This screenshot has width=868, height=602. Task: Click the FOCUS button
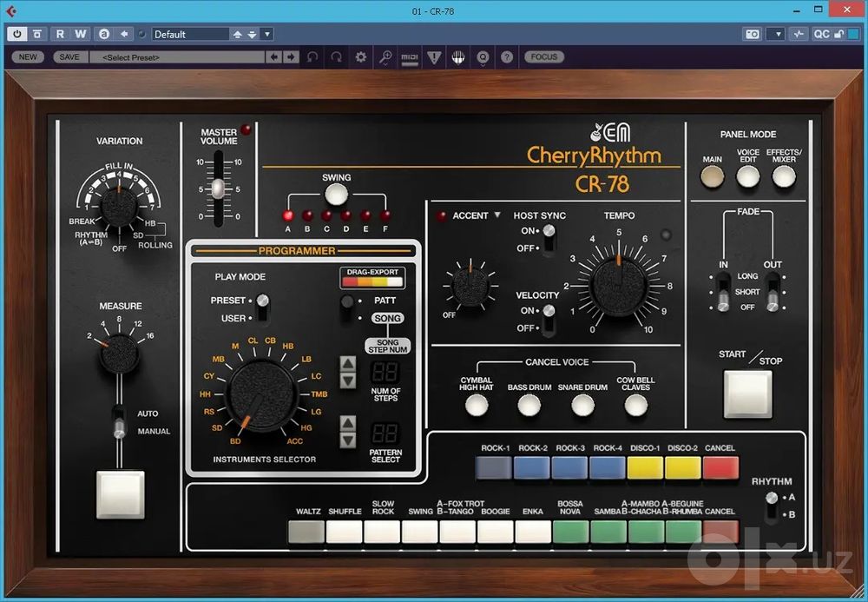coord(544,57)
